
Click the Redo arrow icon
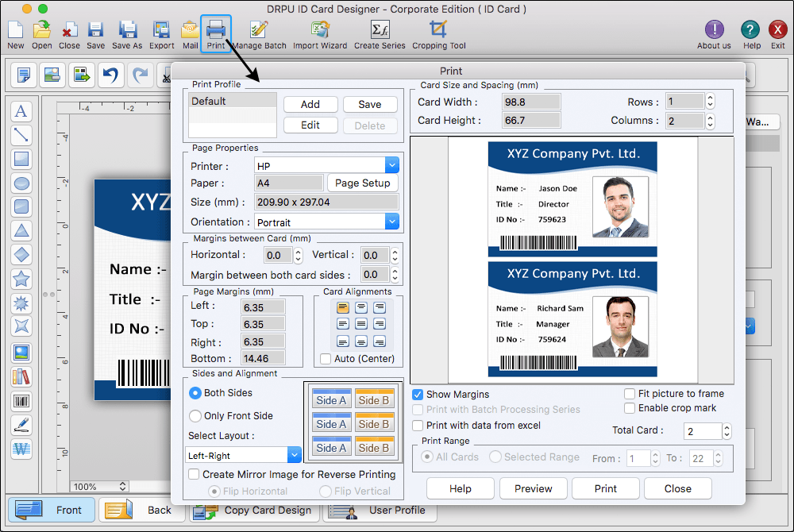pos(141,75)
